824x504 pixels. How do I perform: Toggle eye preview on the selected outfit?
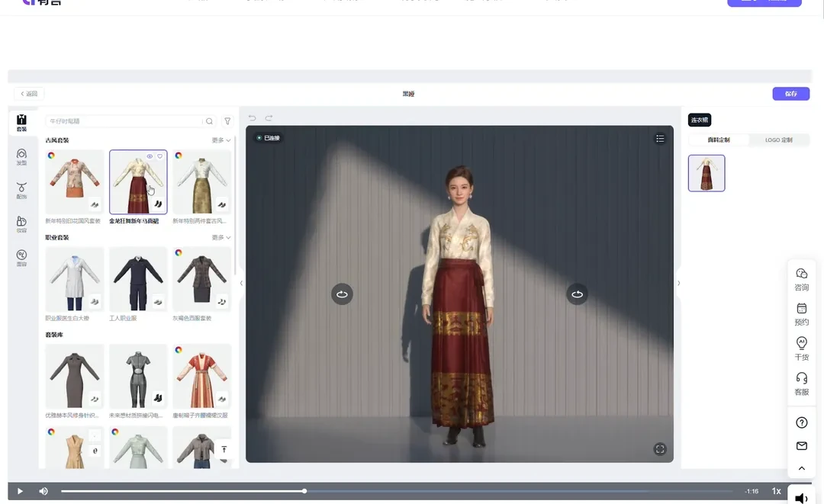(x=150, y=156)
